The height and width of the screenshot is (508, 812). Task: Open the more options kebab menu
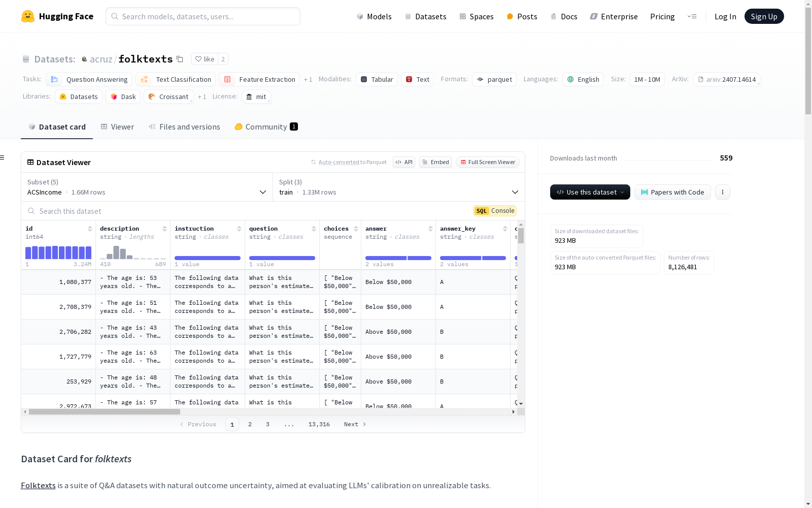[723, 192]
